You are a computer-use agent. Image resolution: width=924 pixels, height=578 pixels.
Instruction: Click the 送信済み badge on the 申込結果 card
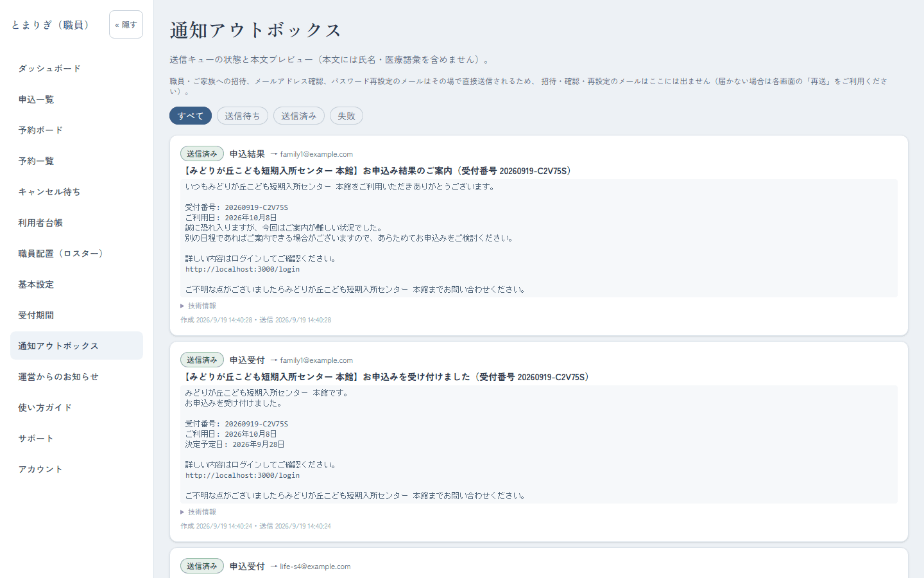pyautogui.click(x=202, y=153)
